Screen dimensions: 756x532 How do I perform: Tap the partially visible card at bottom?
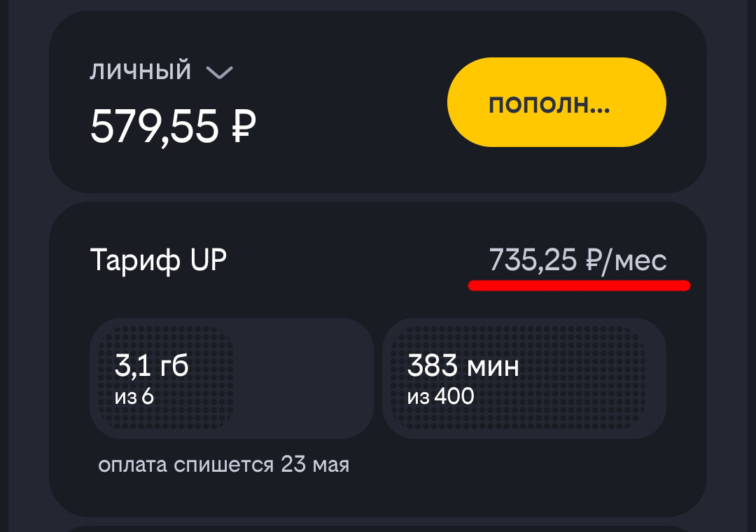click(x=378, y=527)
